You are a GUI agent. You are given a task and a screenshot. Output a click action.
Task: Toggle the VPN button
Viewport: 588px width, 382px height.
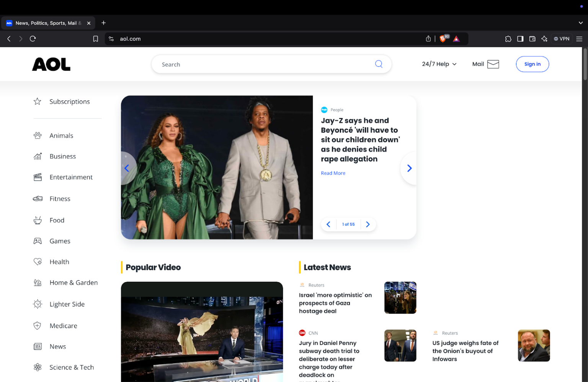click(562, 39)
